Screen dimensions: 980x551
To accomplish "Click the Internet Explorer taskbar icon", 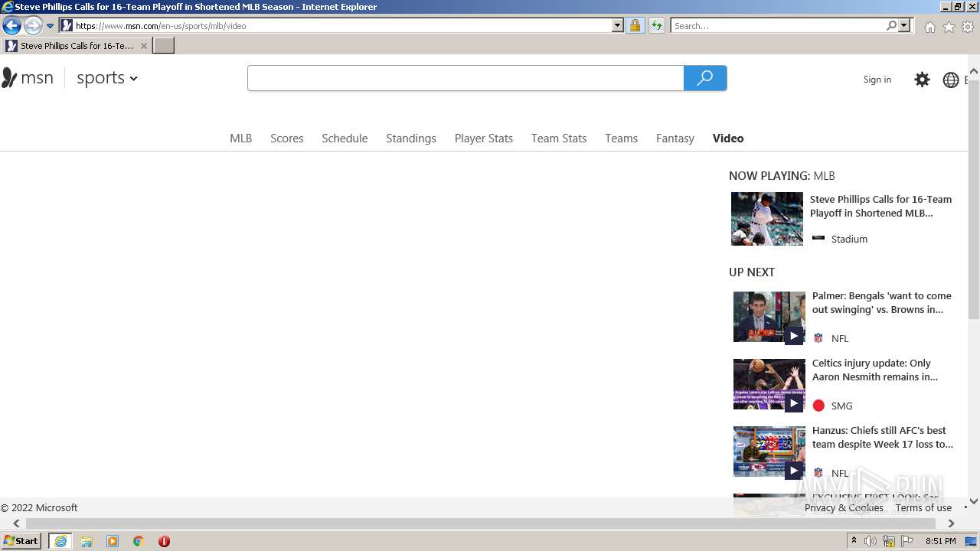I will pyautogui.click(x=60, y=541).
